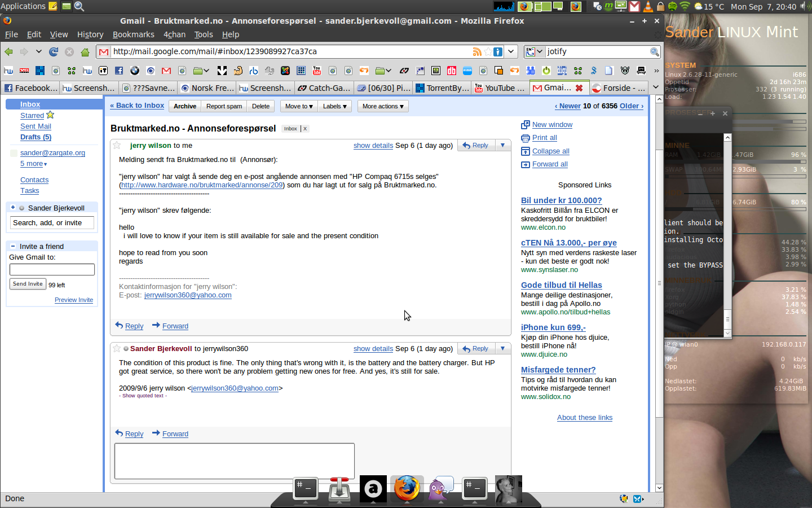Click the 'Give Gmail to' email field
The image size is (812, 508).
pyautogui.click(x=52, y=270)
